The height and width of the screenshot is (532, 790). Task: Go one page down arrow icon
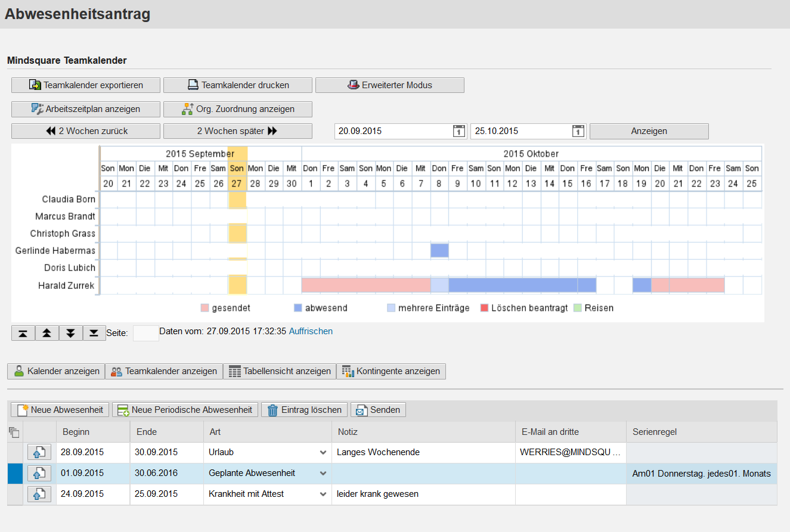[71, 333]
